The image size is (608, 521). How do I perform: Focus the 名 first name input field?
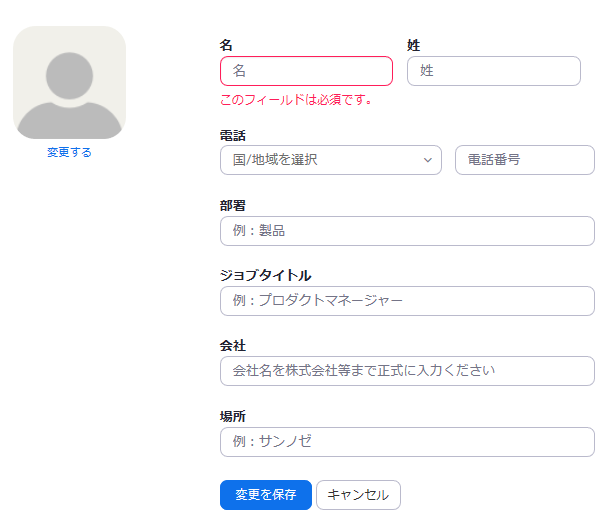point(306,71)
